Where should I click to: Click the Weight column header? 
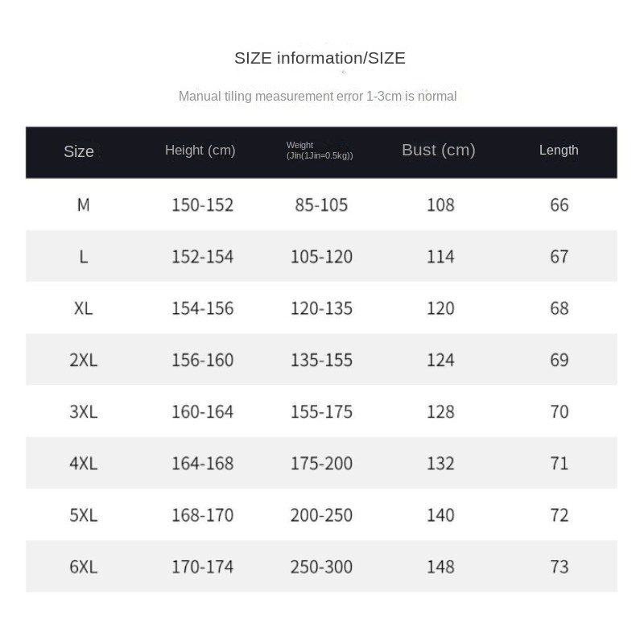pos(320,151)
